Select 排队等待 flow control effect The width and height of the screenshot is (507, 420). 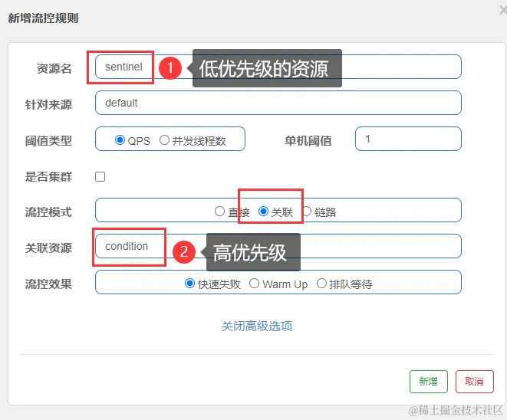click(x=321, y=284)
